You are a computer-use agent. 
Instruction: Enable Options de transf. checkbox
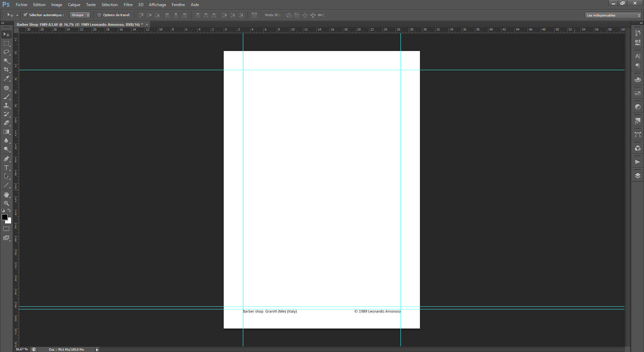(x=99, y=15)
